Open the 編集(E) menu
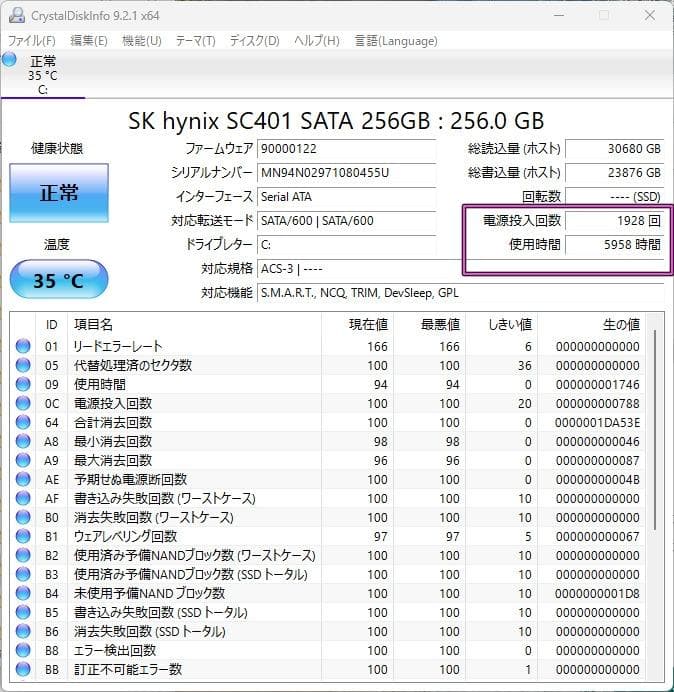Image resolution: width=674 pixels, height=692 pixels. click(x=89, y=41)
